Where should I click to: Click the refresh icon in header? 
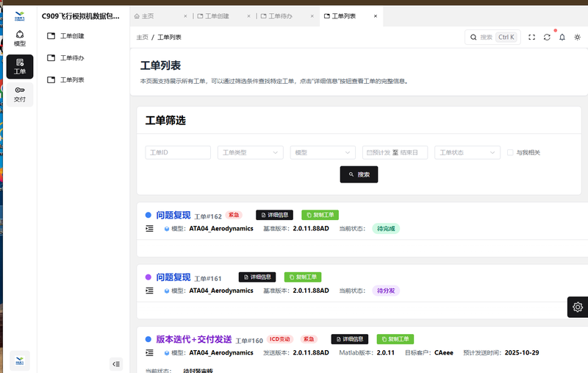coord(547,37)
